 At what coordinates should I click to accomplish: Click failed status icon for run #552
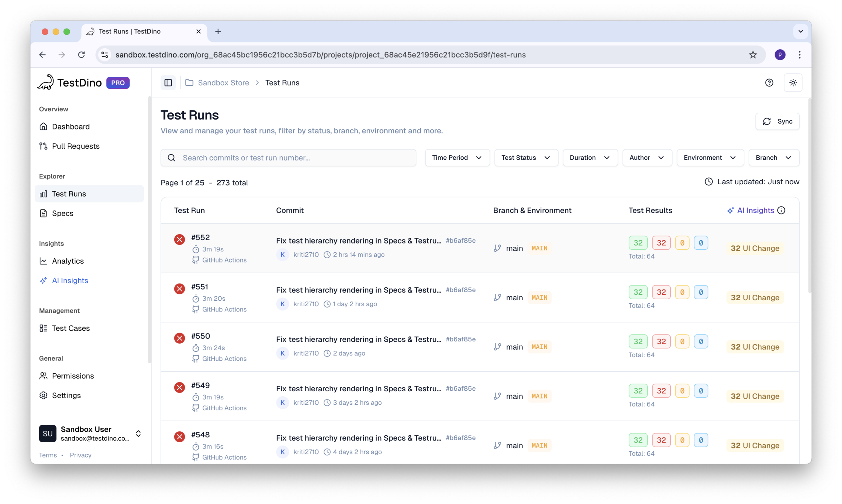pyautogui.click(x=180, y=240)
